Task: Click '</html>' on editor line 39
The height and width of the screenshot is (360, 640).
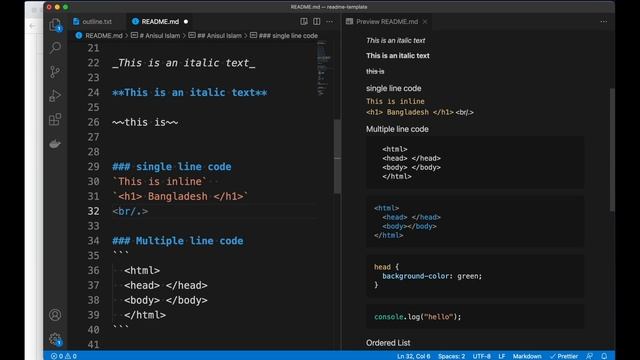Action: tap(145, 315)
